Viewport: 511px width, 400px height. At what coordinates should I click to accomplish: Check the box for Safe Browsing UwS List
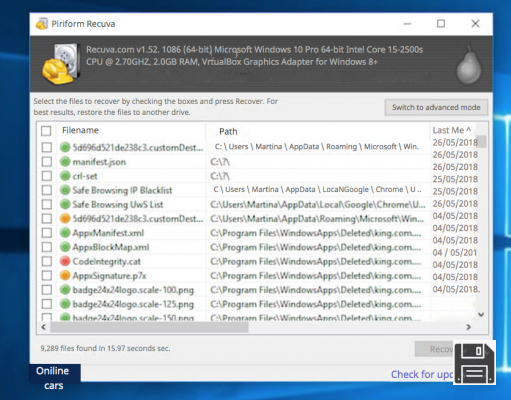[x=47, y=204]
